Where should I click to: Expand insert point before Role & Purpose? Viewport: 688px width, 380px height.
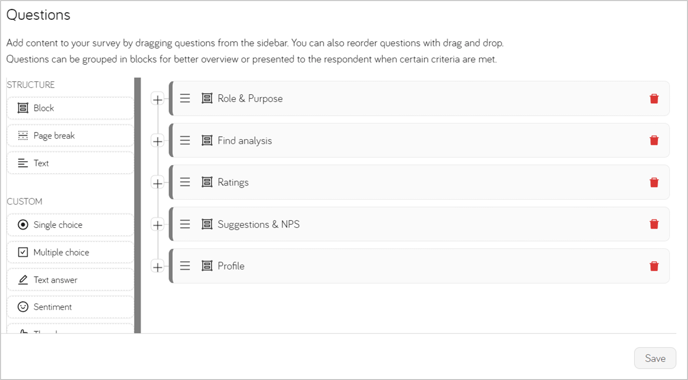[x=157, y=100]
